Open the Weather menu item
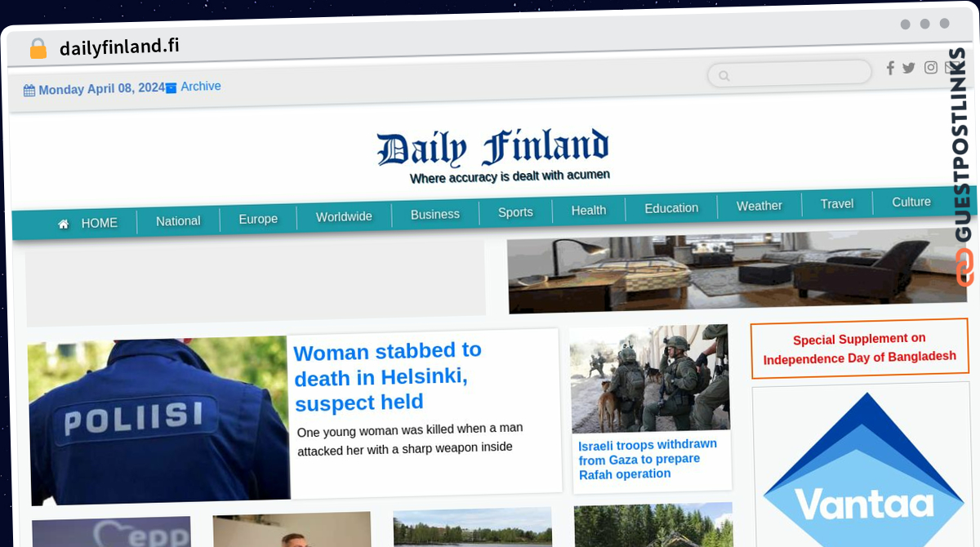This screenshot has width=980, height=547. pyautogui.click(x=759, y=206)
